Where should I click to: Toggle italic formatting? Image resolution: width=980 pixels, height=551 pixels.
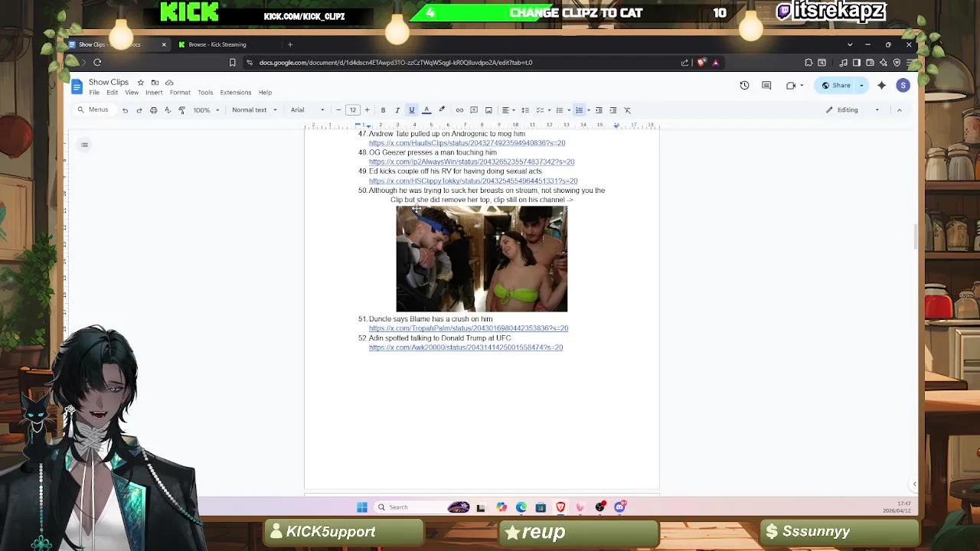click(397, 110)
